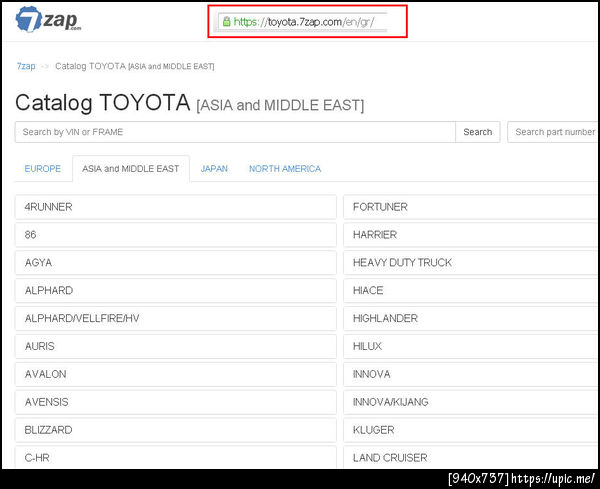Screen dimensions: 600x489
Task: Open the AVALON model
Action: coord(176,374)
